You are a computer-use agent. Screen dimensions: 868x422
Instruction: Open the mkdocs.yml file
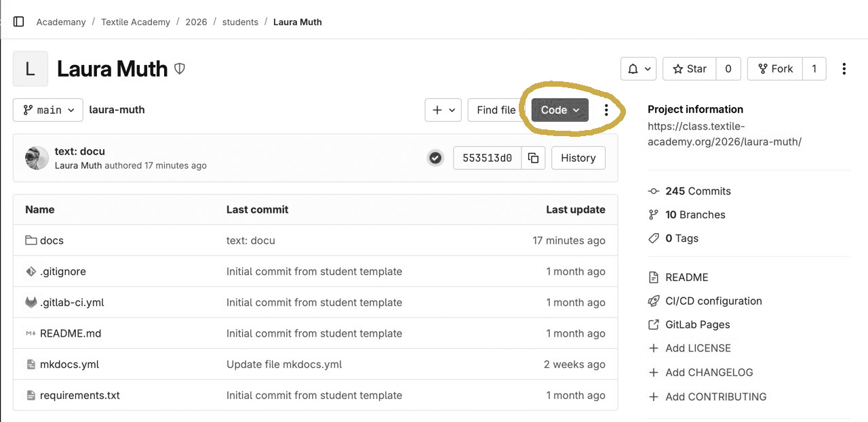pos(69,364)
